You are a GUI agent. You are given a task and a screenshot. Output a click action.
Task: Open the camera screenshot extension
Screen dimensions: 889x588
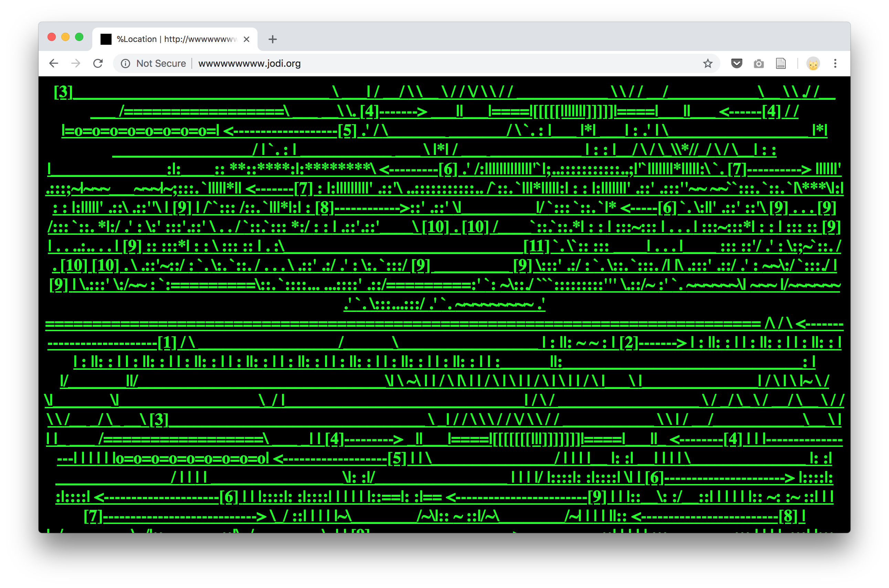pos(759,64)
